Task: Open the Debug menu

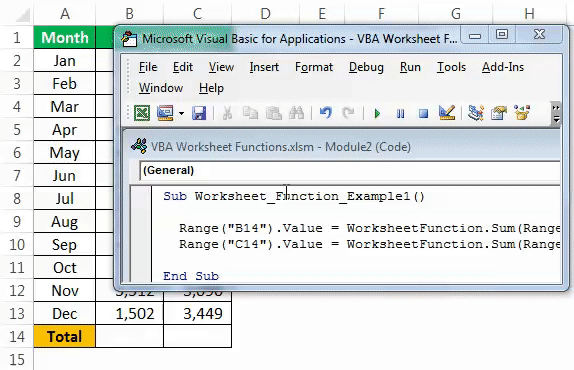Action: pos(366,67)
